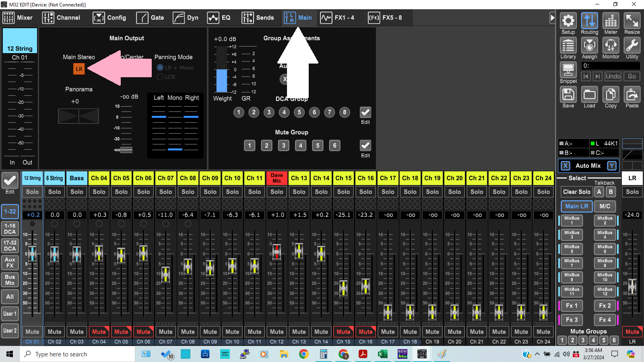Mute the Dave Mic channel
The width and height of the screenshot is (644, 362).
(277, 332)
